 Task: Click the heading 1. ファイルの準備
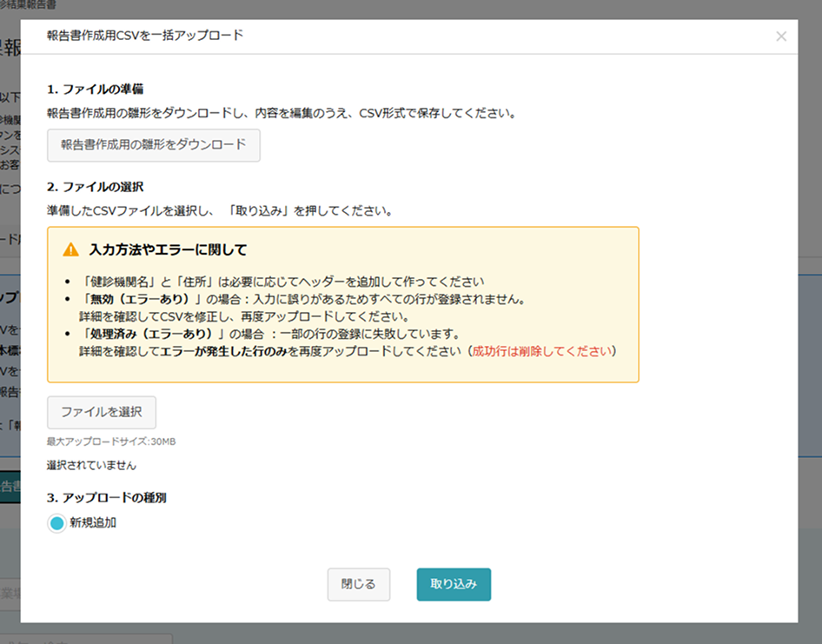click(x=95, y=90)
